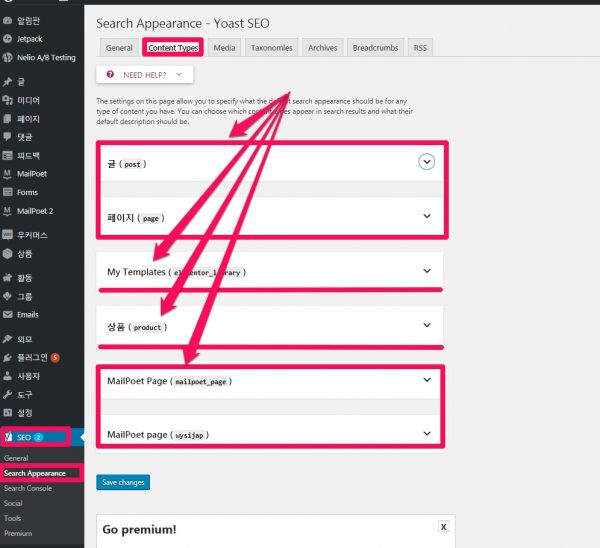Click the 사용자 users icon
Image resolution: width=600 pixels, height=548 pixels.
tap(8, 376)
